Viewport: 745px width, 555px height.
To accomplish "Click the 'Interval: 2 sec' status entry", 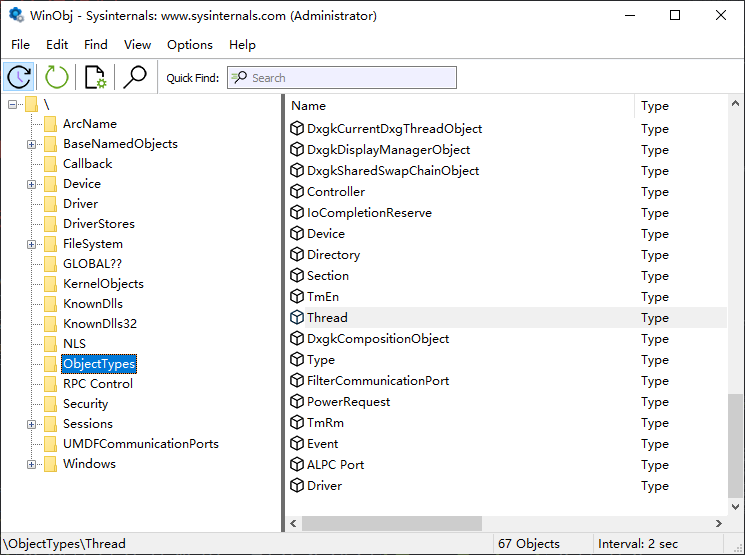I will (638, 544).
